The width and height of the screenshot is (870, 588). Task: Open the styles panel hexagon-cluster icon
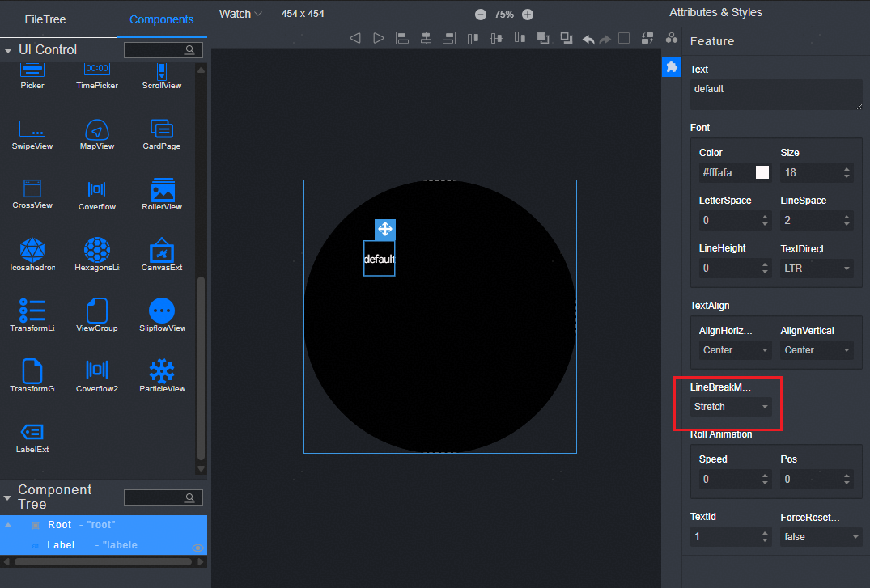[x=671, y=38]
